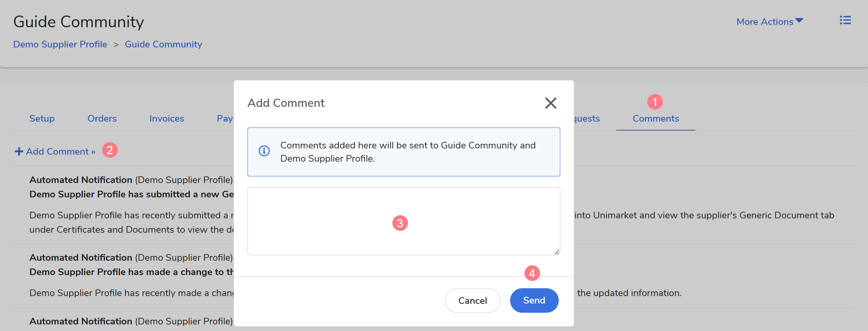Navigate to Demo Supplier Profile breadcrumb

60,44
